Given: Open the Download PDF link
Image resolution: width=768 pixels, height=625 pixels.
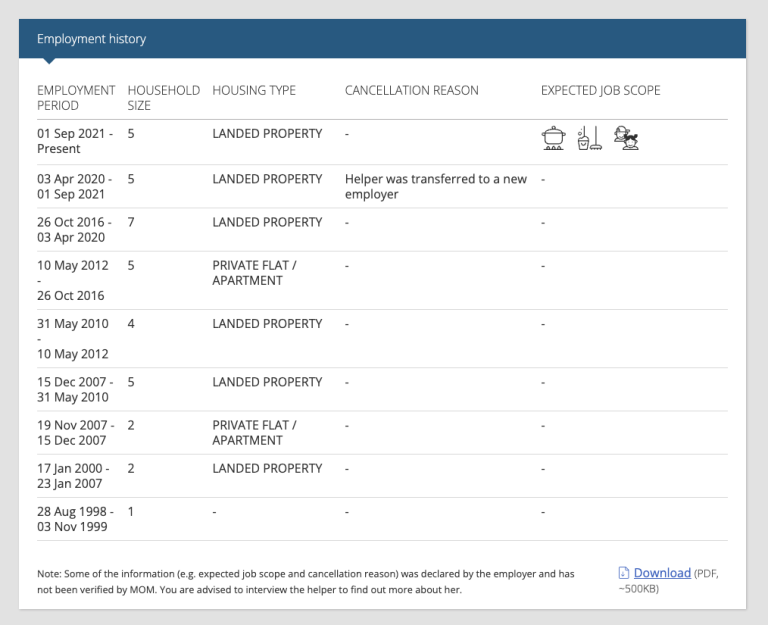Looking at the screenshot, I should click(x=662, y=573).
